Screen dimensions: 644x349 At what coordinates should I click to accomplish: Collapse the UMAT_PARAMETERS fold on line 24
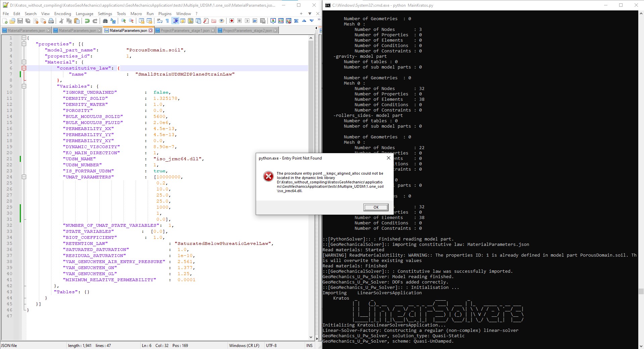point(24,177)
